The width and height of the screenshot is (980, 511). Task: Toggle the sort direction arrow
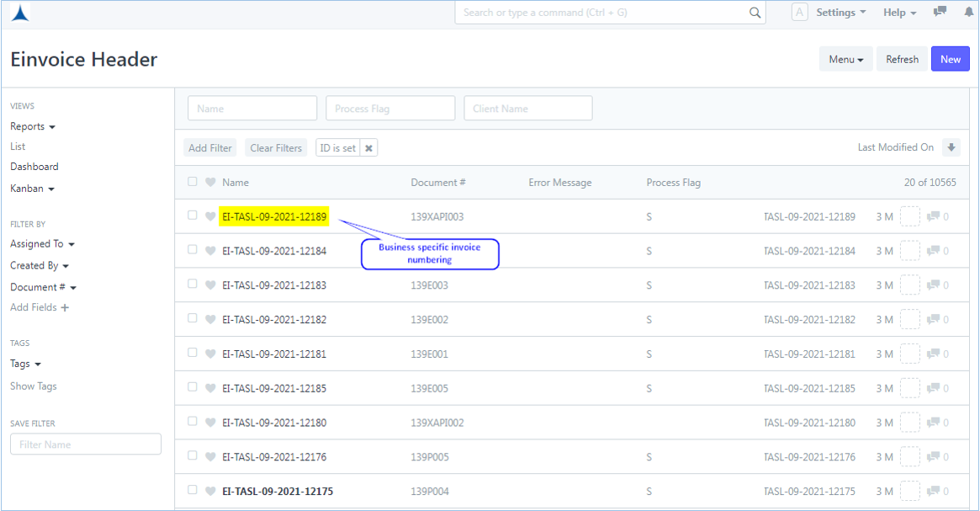point(951,147)
